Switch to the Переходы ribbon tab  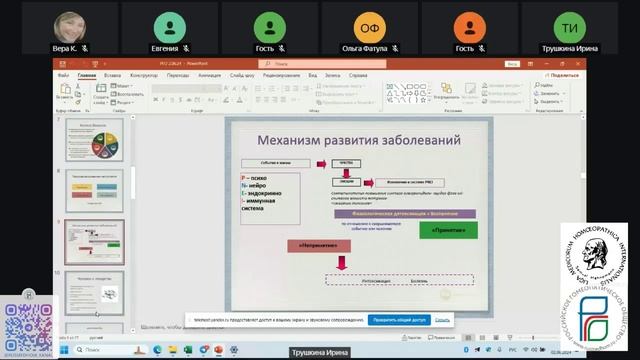(x=178, y=76)
